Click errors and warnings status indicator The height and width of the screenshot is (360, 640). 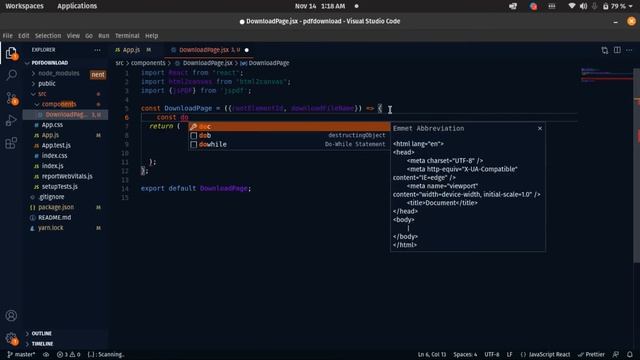coord(69,354)
